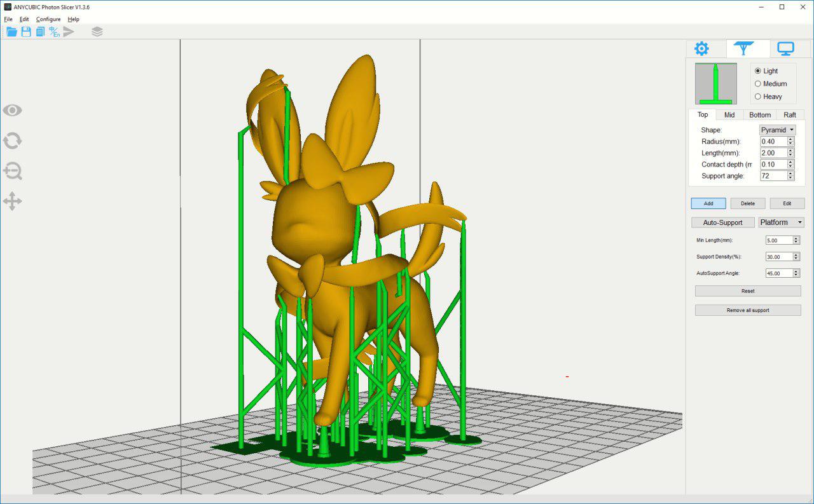The image size is (814, 504).
Task: Click the stacked layers slice icon
Action: [x=97, y=32]
